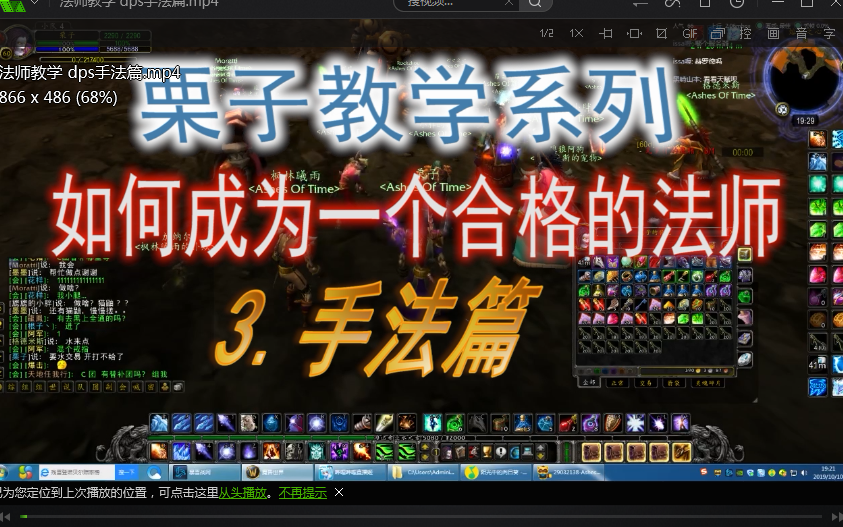Image resolution: width=843 pixels, height=527 pixels.
Task: Open the 字 subtitle settings
Action: 829,33
